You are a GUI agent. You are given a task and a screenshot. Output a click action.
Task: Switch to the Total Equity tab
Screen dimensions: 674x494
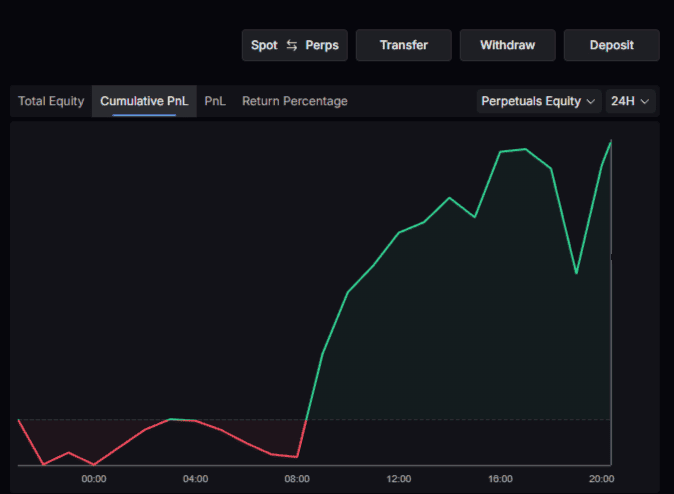click(x=51, y=101)
